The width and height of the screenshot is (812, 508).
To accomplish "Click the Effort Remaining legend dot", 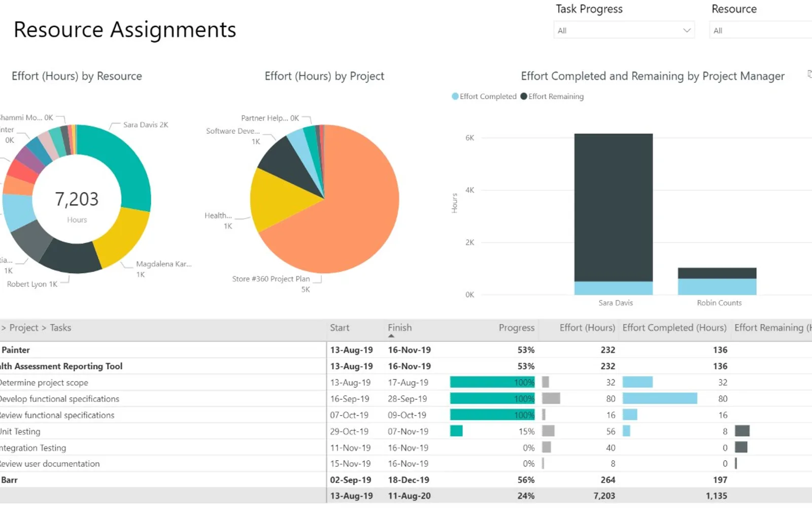I will [x=524, y=97].
